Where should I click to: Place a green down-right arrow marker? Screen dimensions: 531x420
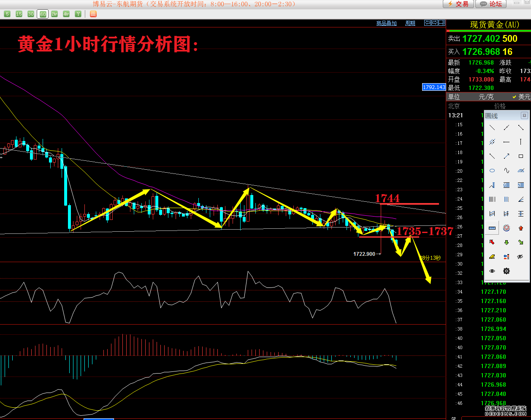click(521, 242)
